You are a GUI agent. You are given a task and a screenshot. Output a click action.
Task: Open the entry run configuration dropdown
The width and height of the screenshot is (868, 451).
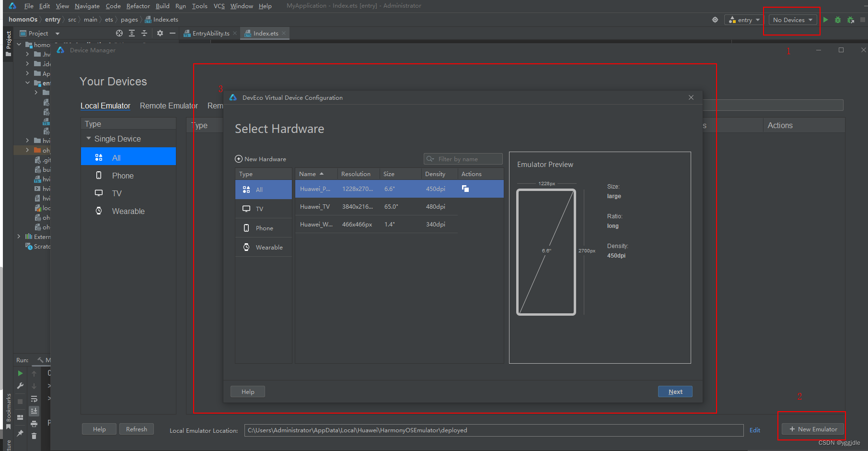[x=745, y=20]
